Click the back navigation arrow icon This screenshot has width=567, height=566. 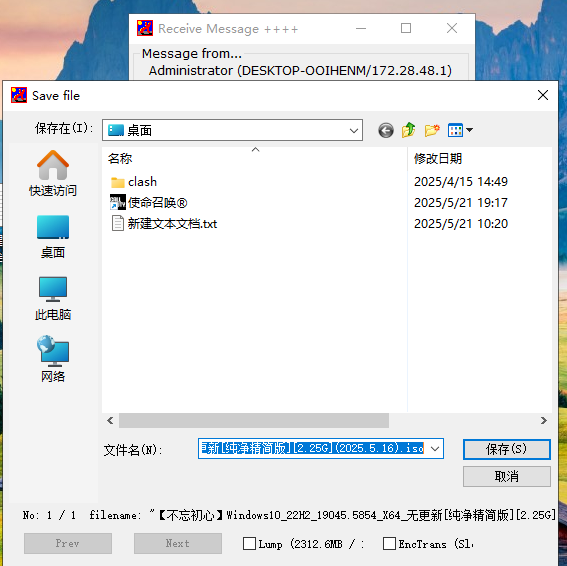(386, 130)
